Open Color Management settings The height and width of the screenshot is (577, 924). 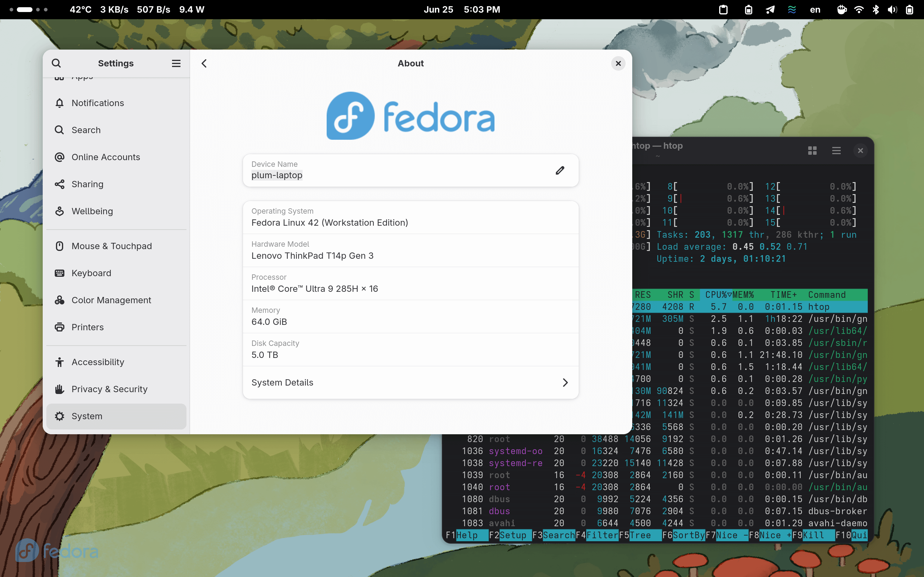click(x=111, y=300)
